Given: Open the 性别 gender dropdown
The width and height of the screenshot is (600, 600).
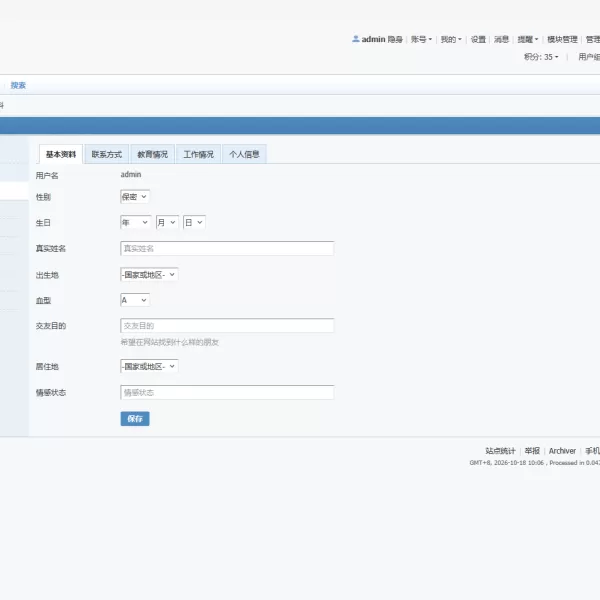Looking at the screenshot, I should pyautogui.click(x=135, y=197).
